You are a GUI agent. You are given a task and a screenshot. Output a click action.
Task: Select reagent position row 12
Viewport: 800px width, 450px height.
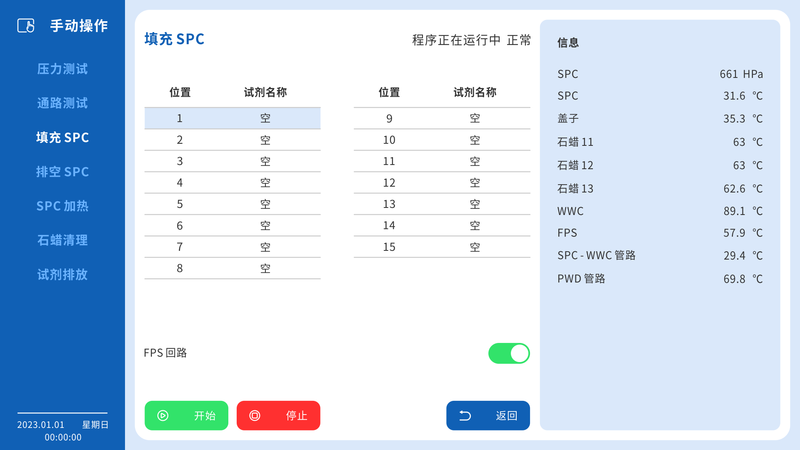(442, 183)
